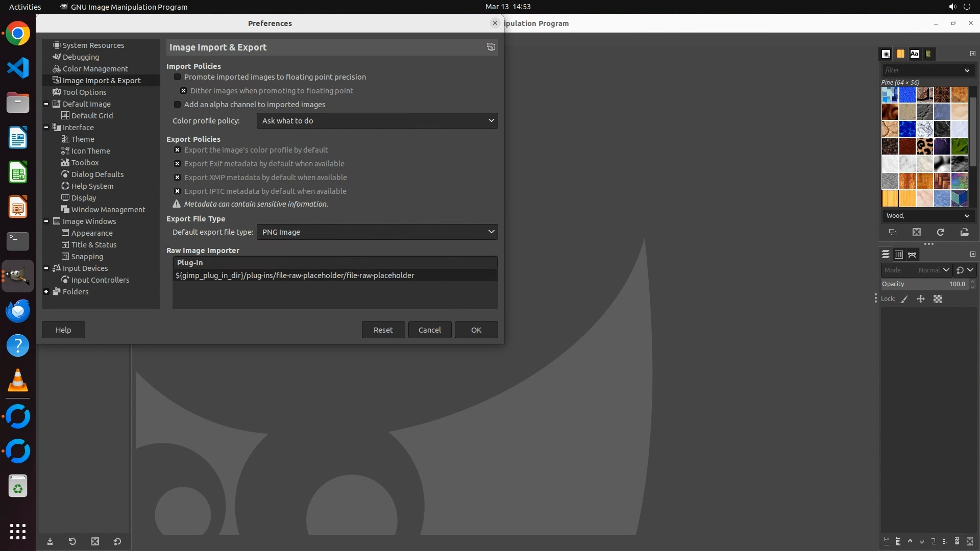Click the OK button

(476, 330)
